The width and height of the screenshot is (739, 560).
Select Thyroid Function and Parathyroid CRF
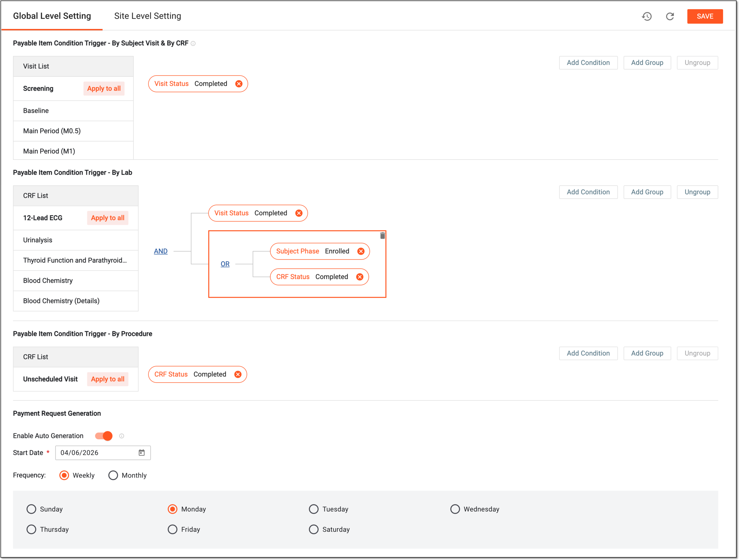[75, 260]
